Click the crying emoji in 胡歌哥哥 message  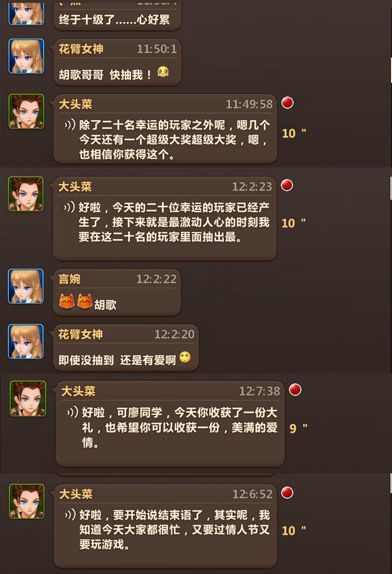163,71
